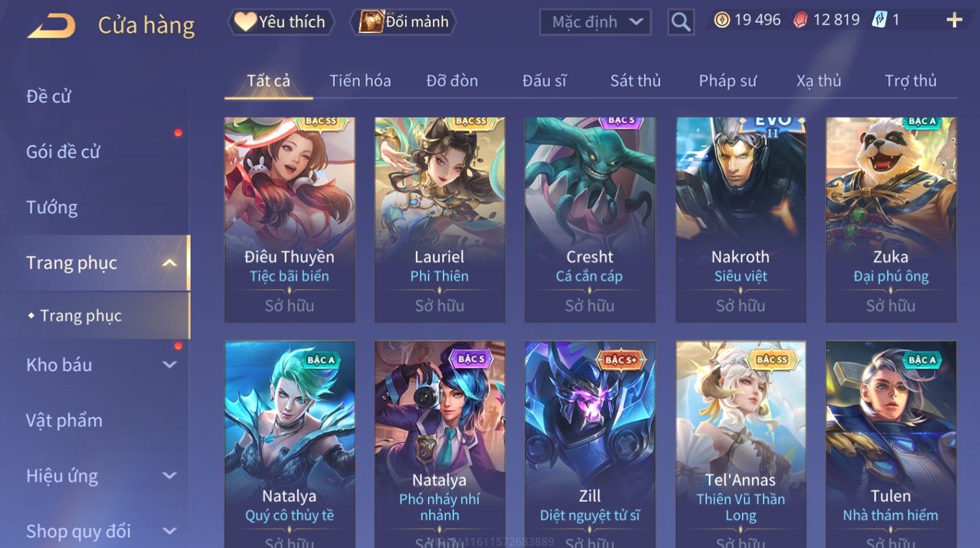Tap the plus icon to add currency
The height and width of the screenshot is (548, 980).
[x=954, y=20]
